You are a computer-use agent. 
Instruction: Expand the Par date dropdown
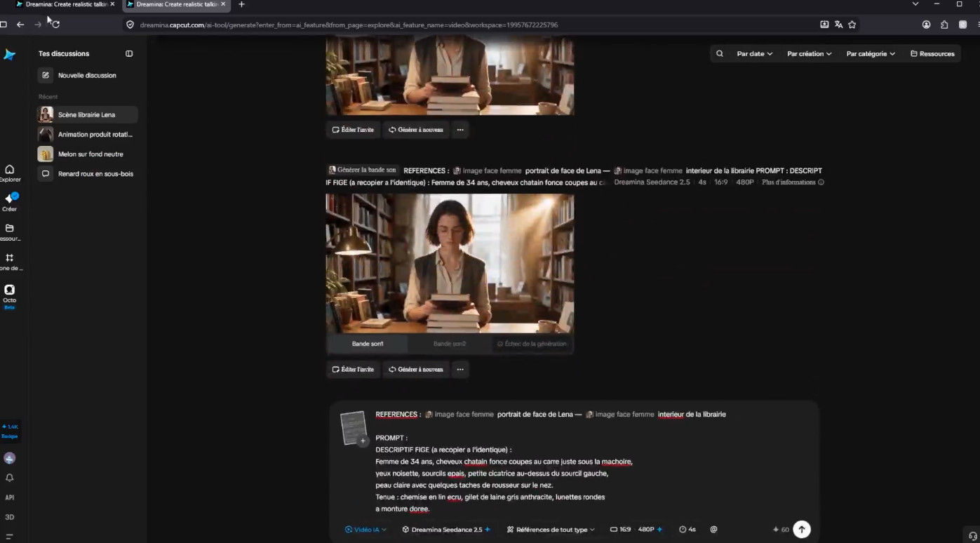[754, 53]
